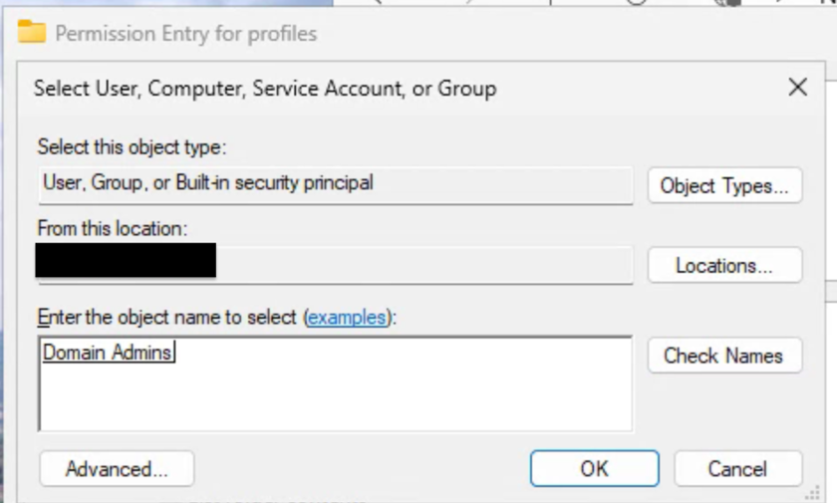Click the object type read-only field
The width and height of the screenshot is (837, 504).
coord(335,184)
